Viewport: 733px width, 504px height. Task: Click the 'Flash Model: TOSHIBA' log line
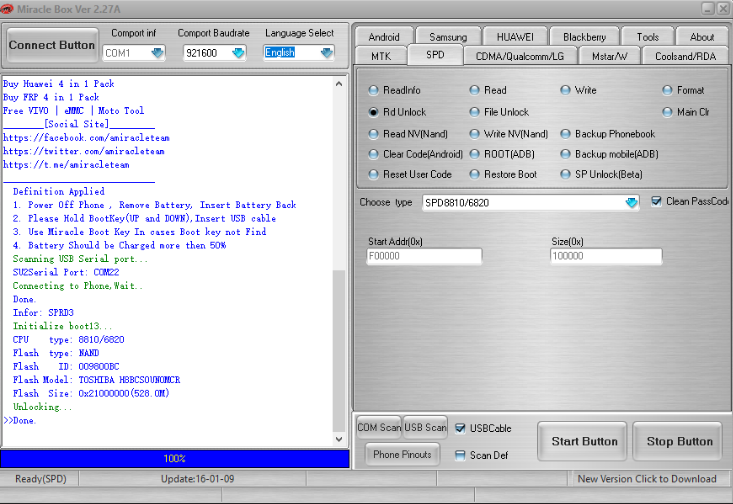point(96,380)
